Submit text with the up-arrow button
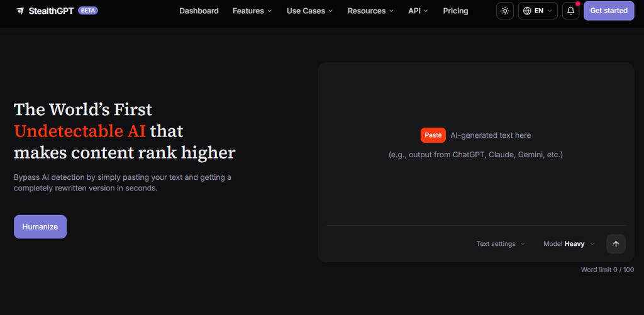Viewport: 644px width, 315px height. pyautogui.click(x=616, y=244)
